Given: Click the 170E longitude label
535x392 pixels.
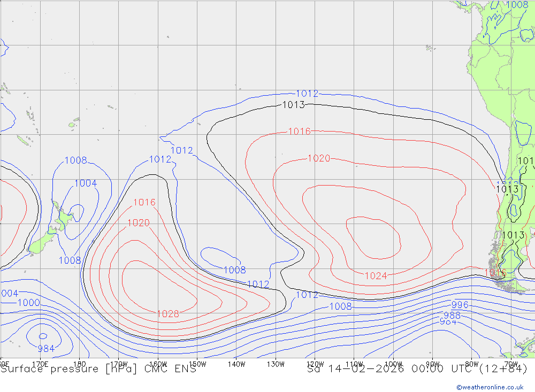Looking at the screenshot, I should pyautogui.click(x=40, y=364).
